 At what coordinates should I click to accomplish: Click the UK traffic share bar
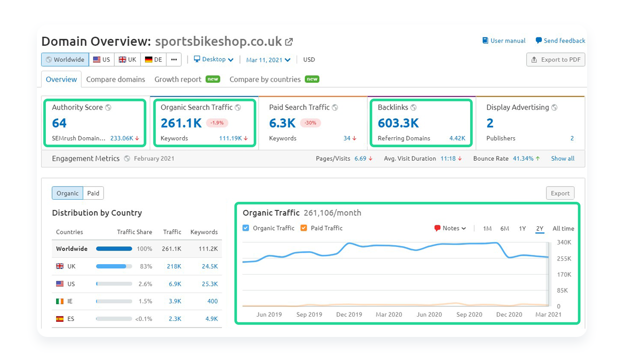pos(114,266)
